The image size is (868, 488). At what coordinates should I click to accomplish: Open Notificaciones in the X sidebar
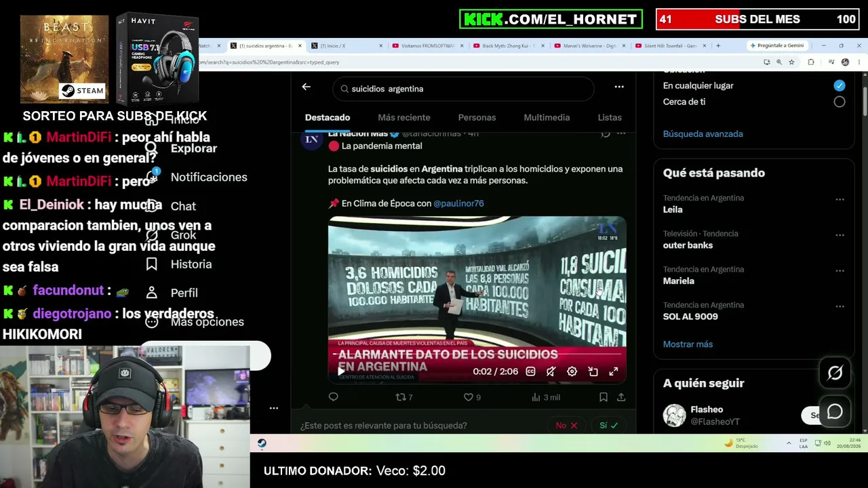click(x=197, y=177)
